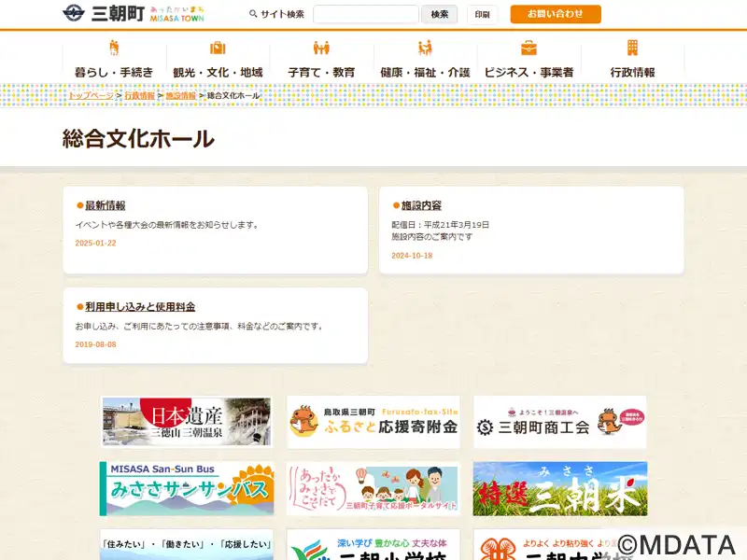
Task: Open the 特選三朝米 banner
Action: coord(560,488)
